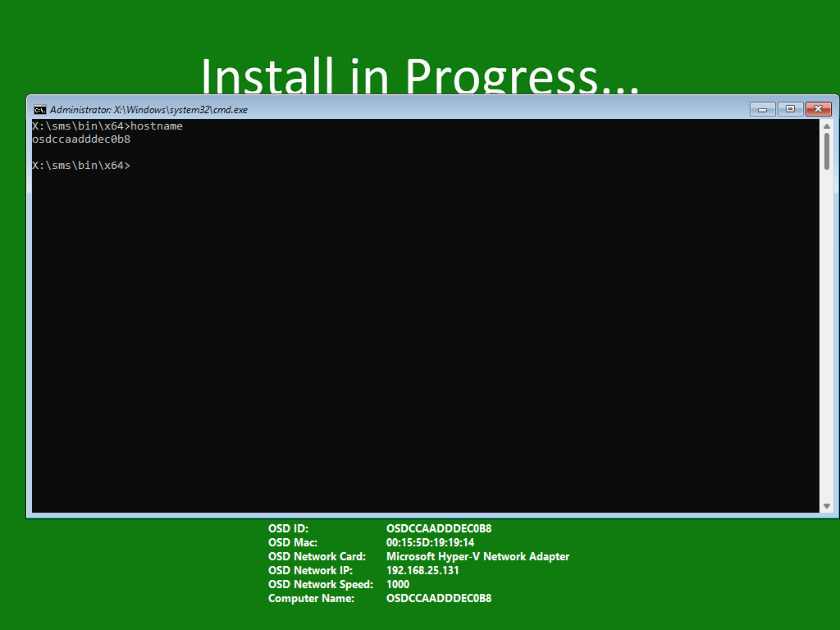Click the lowercase 'osdccaadddec0b8' hostname output
Viewport: 840px width, 630px height.
click(x=81, y=139)
